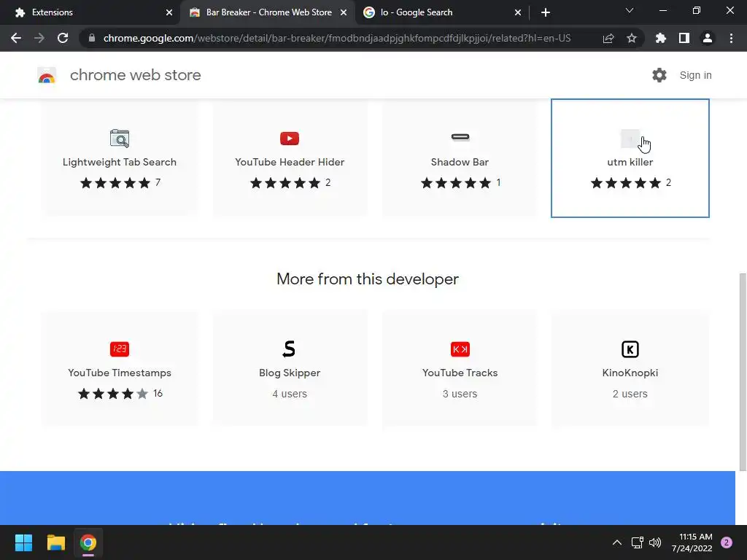Open the YouTube Timestamps red timer icon
The image size is (747, 560).
point(120,349)
